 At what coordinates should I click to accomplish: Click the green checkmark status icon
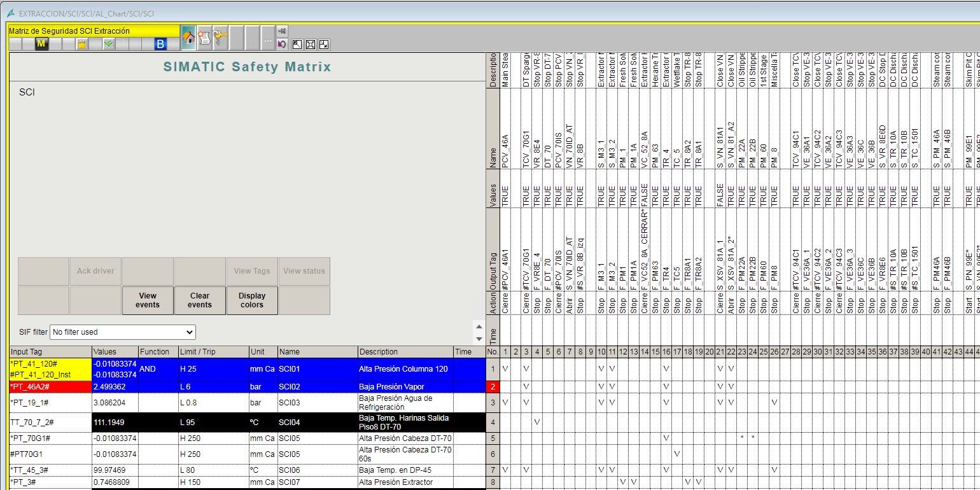109,44
